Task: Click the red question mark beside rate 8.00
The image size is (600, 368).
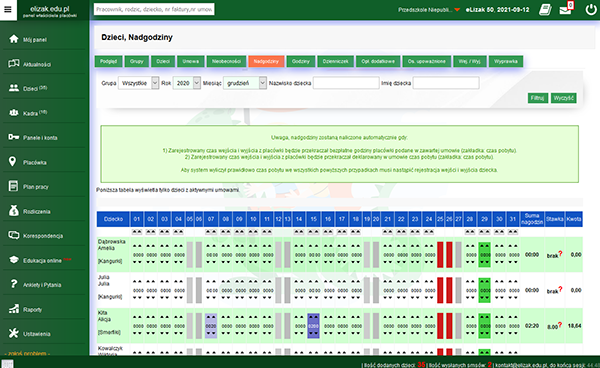Action: (560, 325)
